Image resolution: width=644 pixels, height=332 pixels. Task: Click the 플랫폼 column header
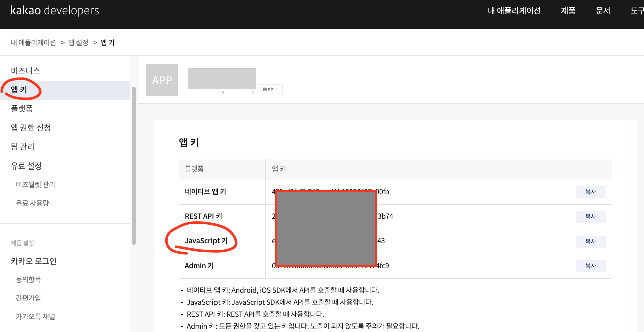pyautogui.click(x=194, y=169)
